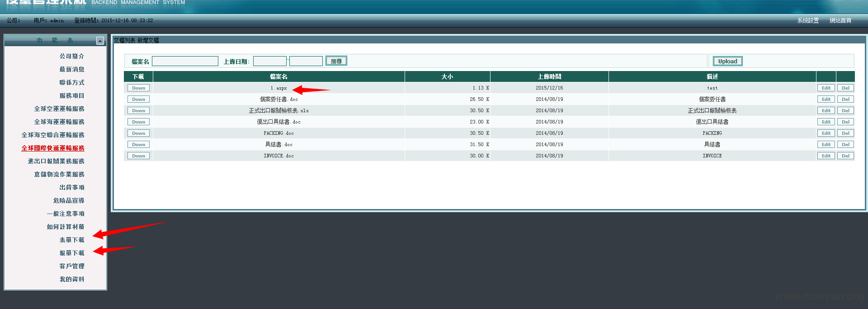Click the 大小 column header
This screenshot has width=868, height=309.
pos(448,76)
